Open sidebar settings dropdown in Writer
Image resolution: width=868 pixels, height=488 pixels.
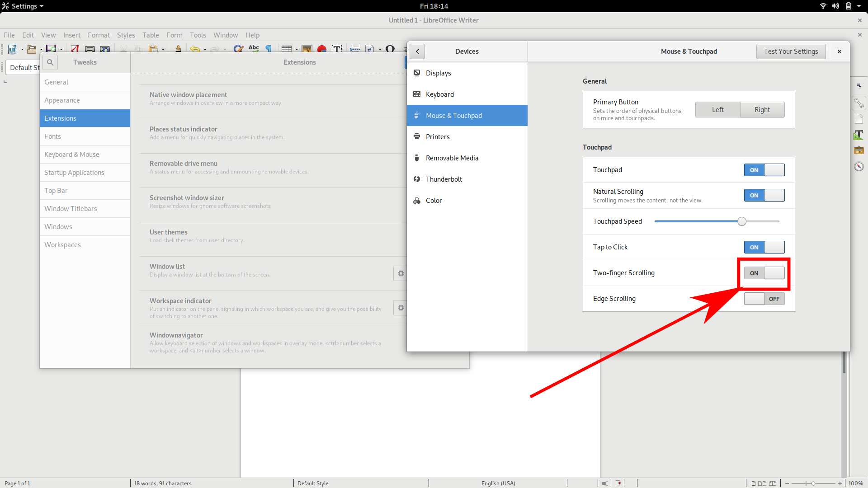(859, 85)
